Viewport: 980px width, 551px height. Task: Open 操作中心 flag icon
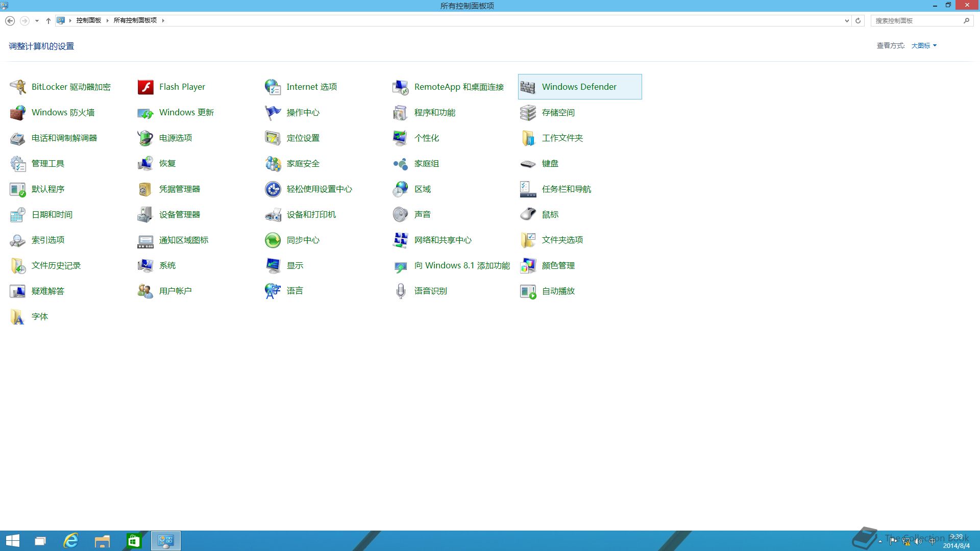pyautogui.click(x=273, y=112)
